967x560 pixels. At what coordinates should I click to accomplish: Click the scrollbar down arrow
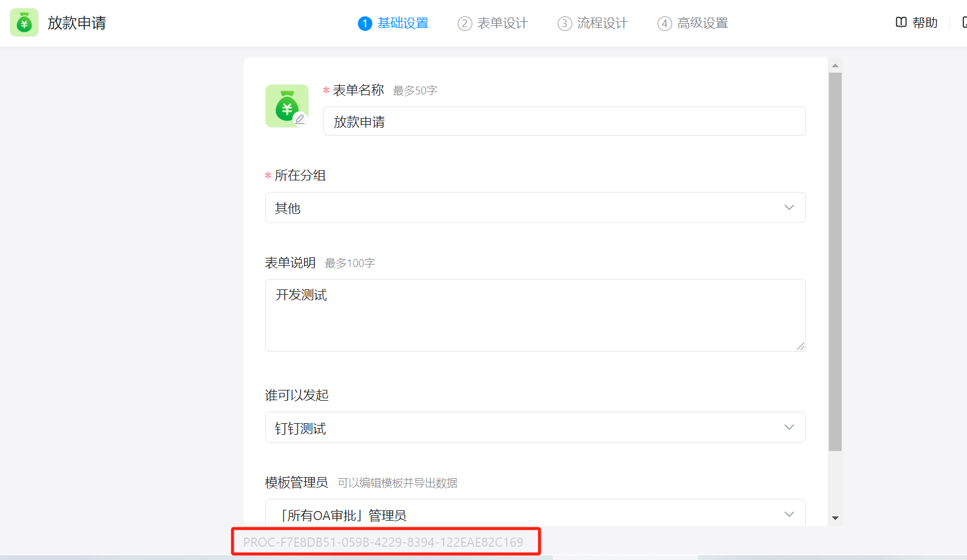[835, 518]
